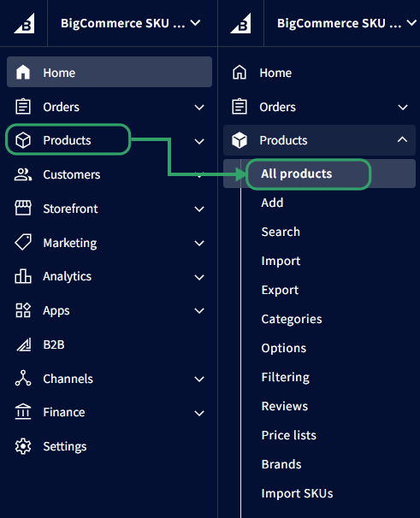Click the Analytics label in the left sidebar

tap(67, 276)
